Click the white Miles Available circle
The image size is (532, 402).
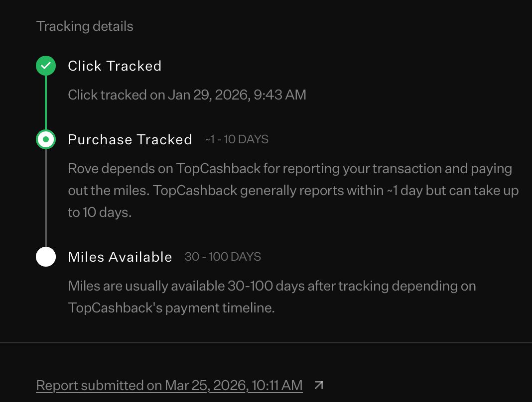(46, 257)
